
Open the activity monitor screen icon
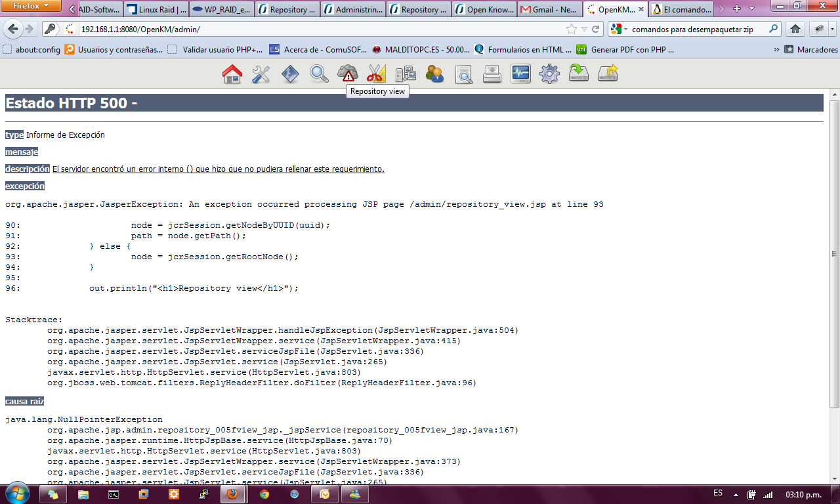point(520,74)
